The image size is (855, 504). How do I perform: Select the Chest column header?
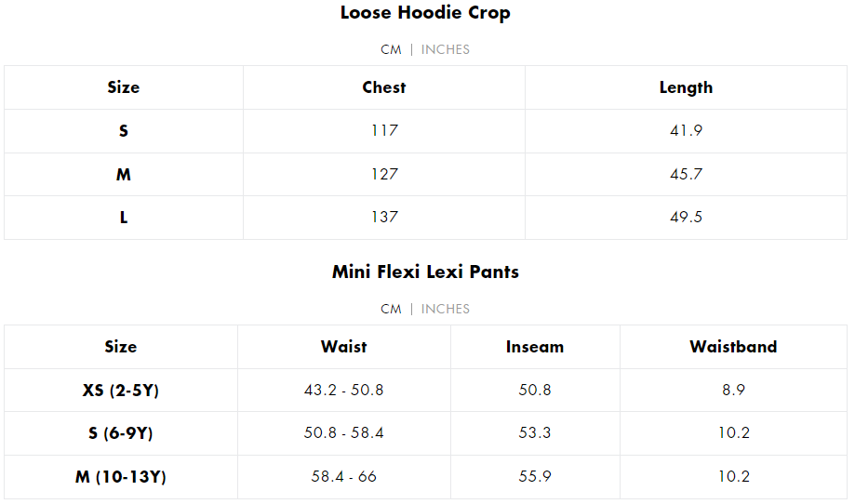coord(384,87)
